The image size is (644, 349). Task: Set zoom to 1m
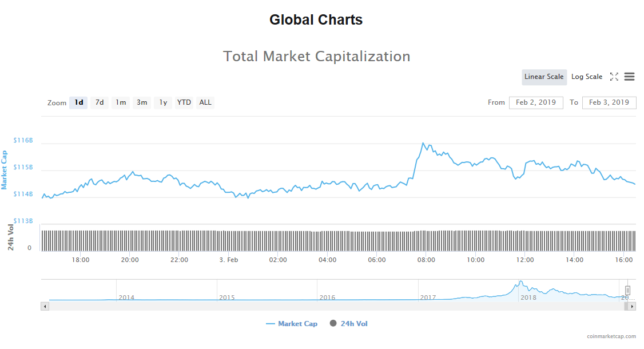pos(121,102)
